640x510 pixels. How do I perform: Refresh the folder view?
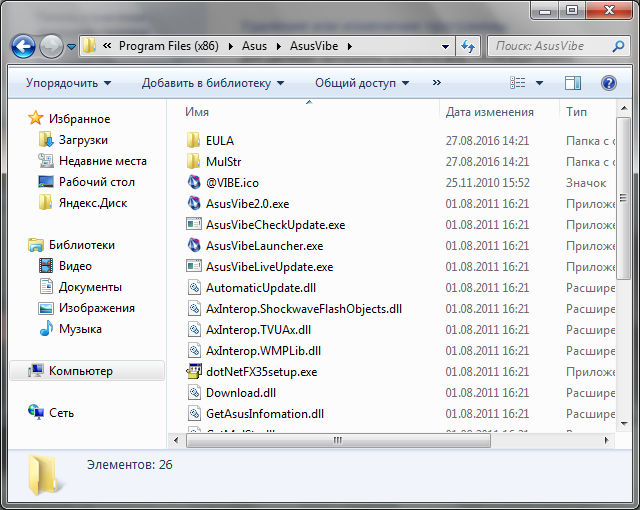(x=468, y=47)
